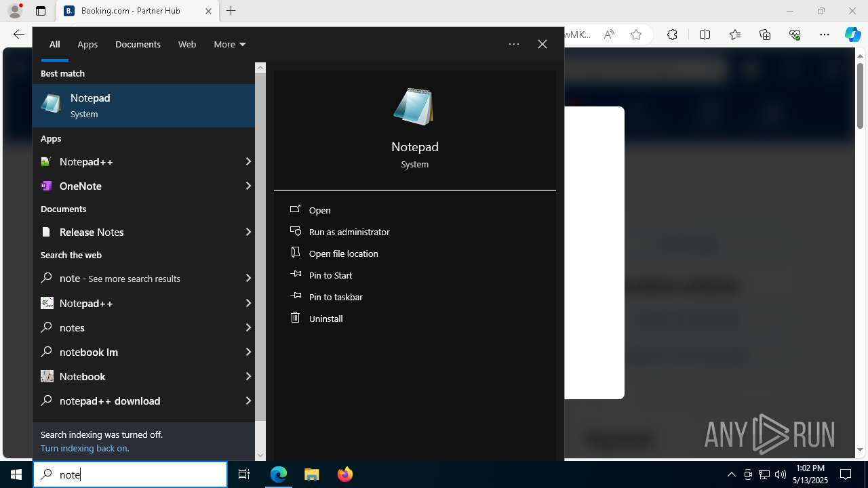Click Edge browser essentials heart icon

click(795, 35)
